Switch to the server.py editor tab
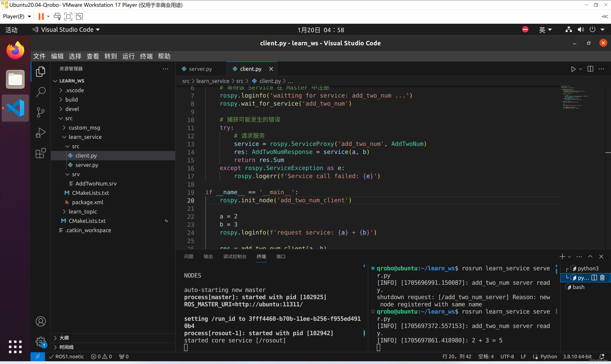611x364 pixels. click(x=200, y=69)
